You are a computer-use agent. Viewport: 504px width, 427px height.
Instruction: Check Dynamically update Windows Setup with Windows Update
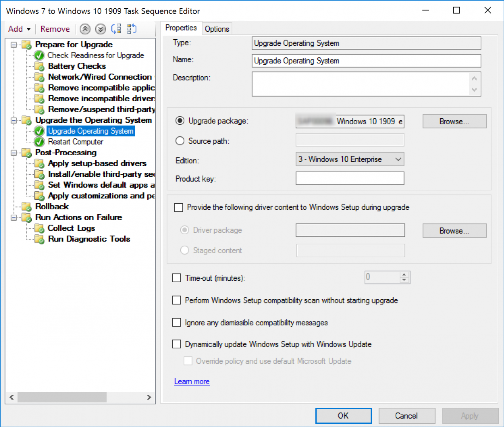coord(176,344)
